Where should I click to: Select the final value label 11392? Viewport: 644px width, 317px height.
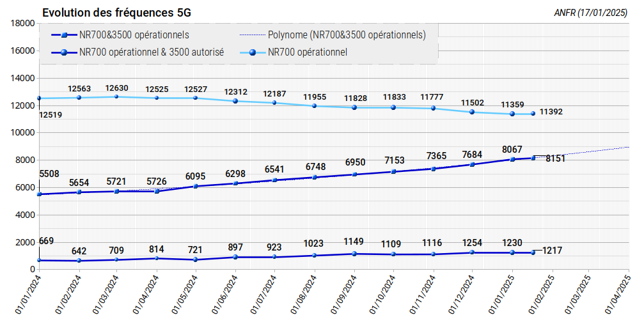point(551,112)
